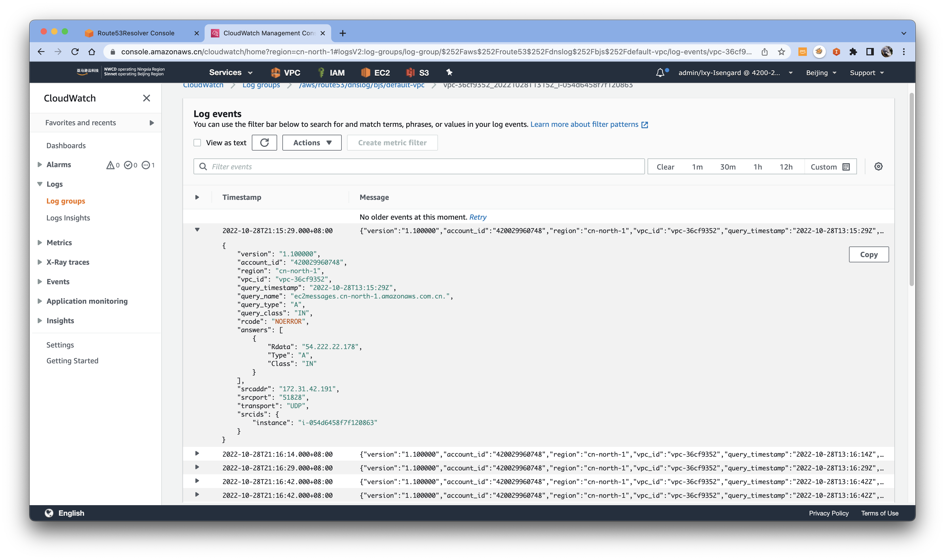Expand the Alarms section
This screenshot has height=560, width=945.
coord(40,165)
